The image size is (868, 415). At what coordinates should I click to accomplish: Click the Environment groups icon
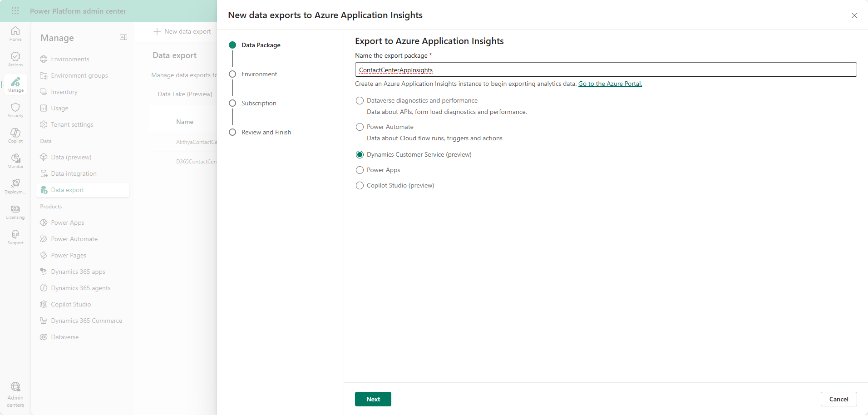tap(44, 75)
